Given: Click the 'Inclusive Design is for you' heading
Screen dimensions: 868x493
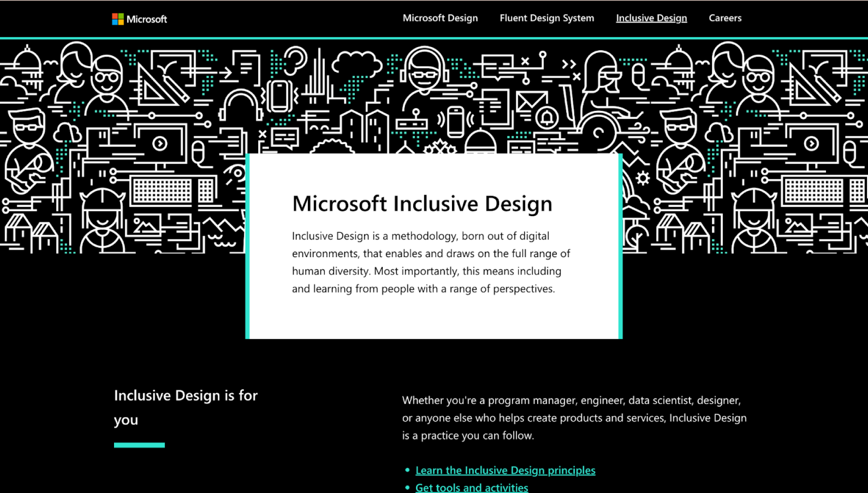Looking at the screenshot, I should click(x=186, y=407).
